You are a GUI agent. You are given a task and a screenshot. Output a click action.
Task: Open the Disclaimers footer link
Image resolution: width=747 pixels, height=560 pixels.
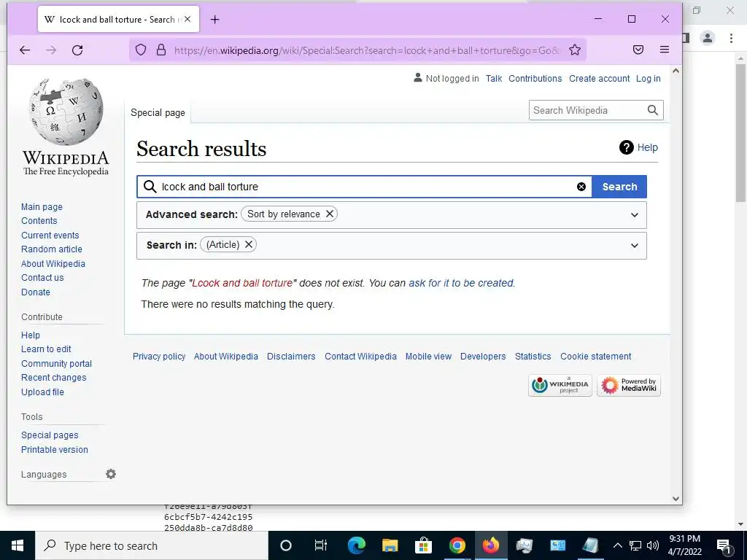click(x=291, y=356)
